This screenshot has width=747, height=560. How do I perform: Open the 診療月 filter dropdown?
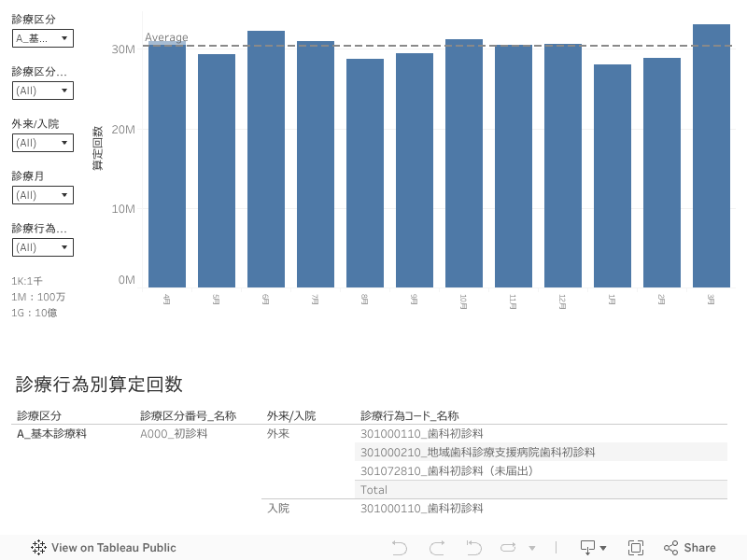43,195
